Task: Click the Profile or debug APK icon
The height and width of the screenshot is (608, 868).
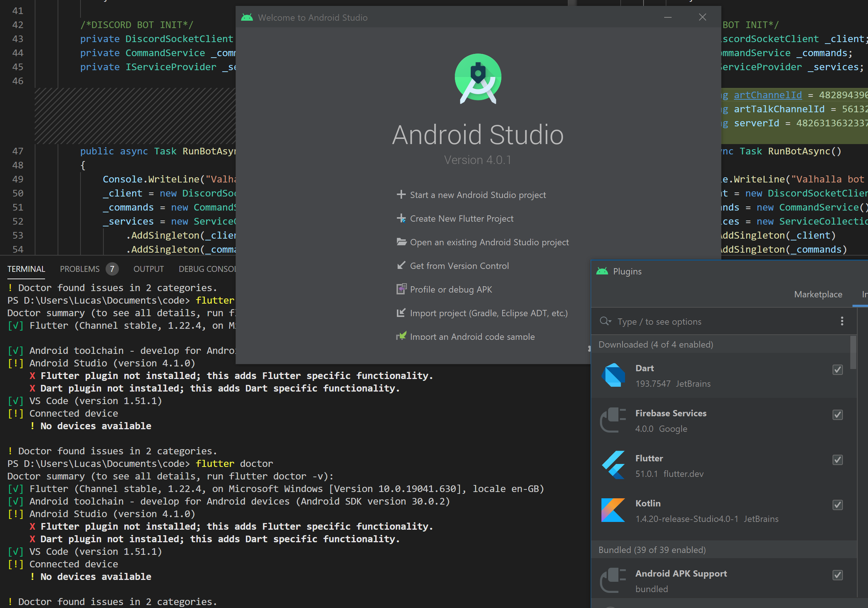Action: [401, 289]
